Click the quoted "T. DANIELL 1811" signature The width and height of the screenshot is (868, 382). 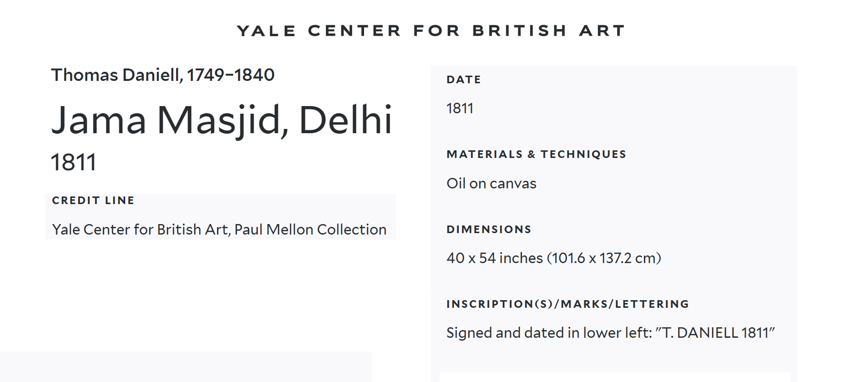point(715,333)
